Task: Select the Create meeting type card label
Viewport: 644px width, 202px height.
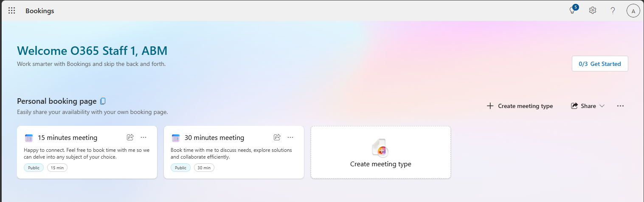Action: [x=380, y=164]
